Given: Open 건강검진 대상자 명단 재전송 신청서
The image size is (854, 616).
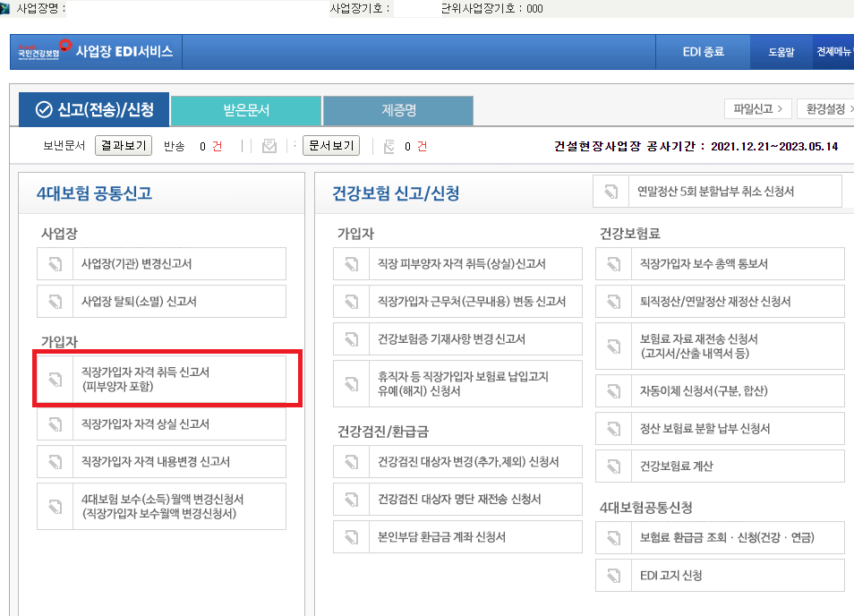Looking at the screenshot, I should (x=457, y=500).
